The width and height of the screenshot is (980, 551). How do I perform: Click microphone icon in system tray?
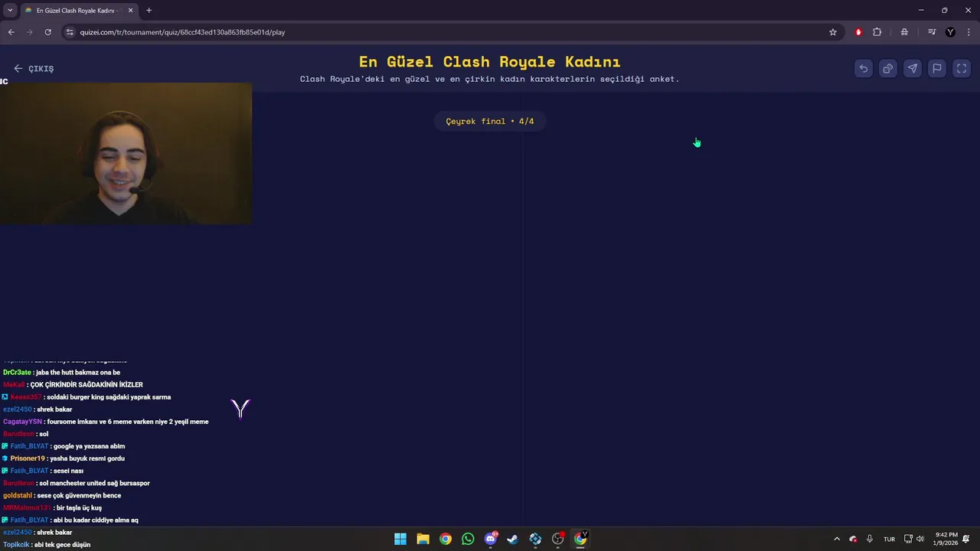click(x=870, y=539)
